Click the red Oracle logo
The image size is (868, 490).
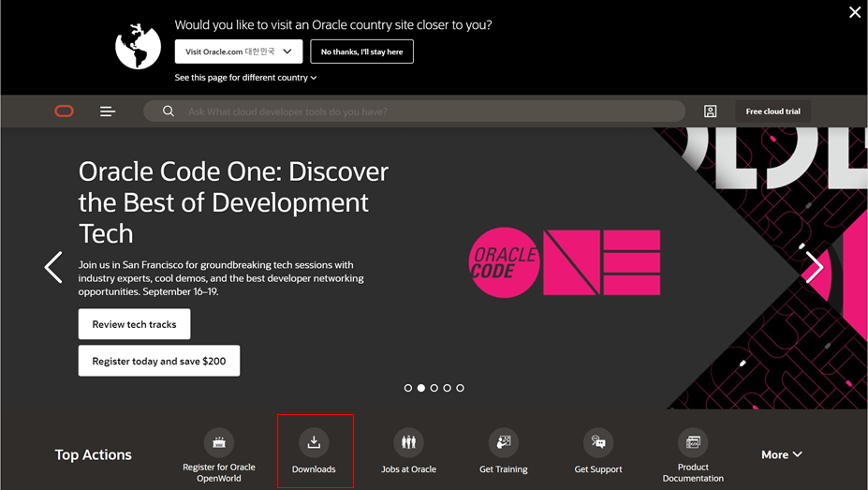pos(65,111)
